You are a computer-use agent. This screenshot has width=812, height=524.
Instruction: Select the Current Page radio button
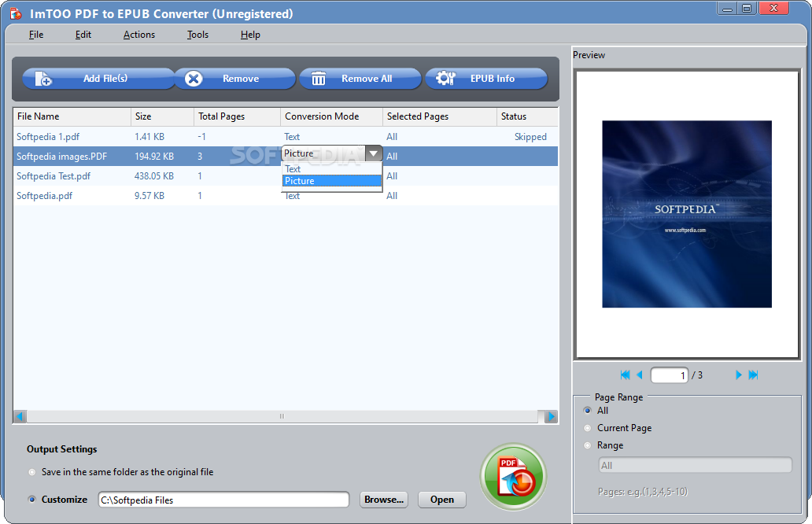(x=587, y=428)
